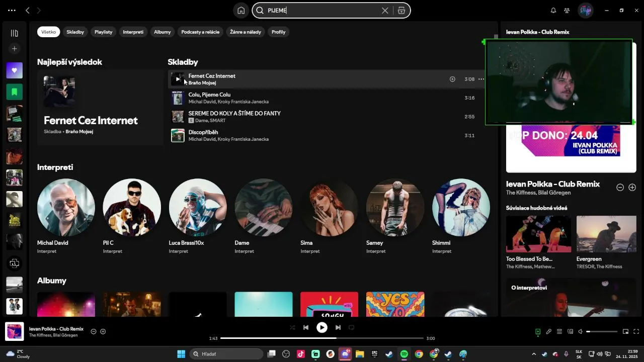This screenshot has width=644, height=362.
Task: Open the Yes 70 album cover
Action: 395,304
